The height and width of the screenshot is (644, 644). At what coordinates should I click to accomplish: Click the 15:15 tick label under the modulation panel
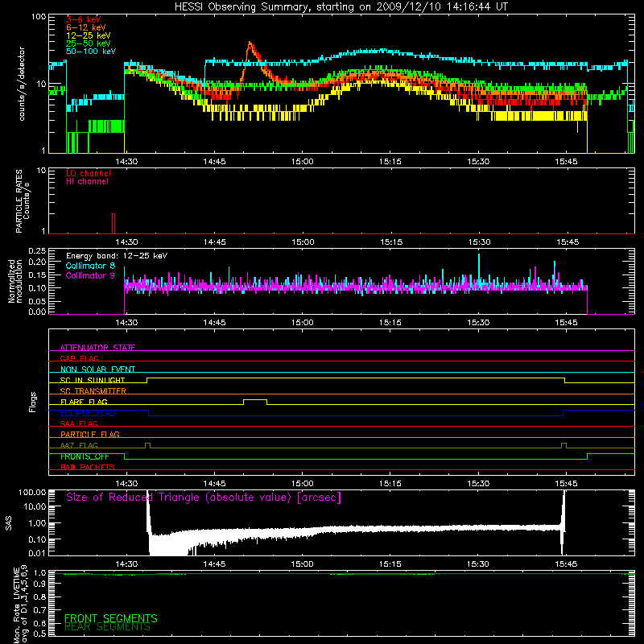[x=390, y=323]
